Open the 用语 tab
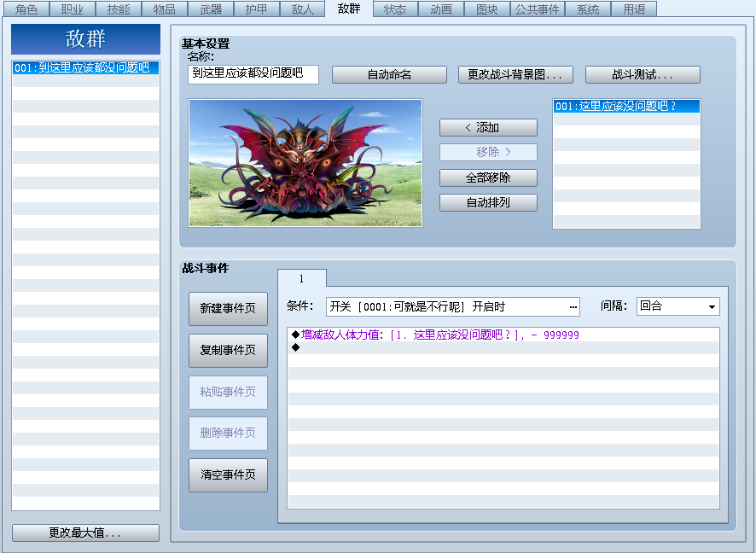 coord(634,9)
